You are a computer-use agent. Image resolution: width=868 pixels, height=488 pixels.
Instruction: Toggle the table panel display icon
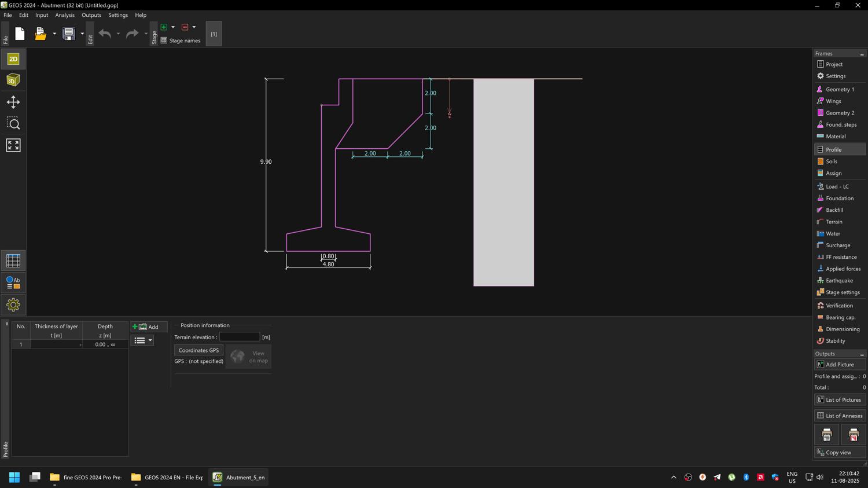point(13,260)
